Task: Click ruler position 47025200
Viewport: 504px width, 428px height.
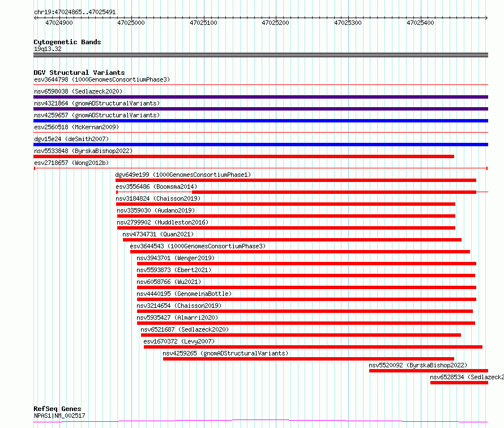Action: point(275,23)
